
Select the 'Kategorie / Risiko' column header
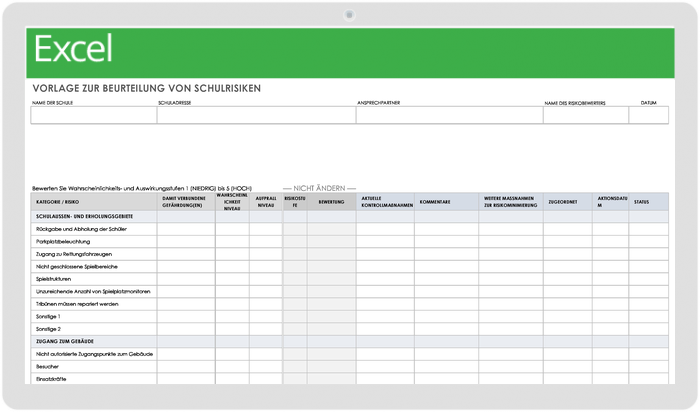pyautogui.click(x=94, y=202)
